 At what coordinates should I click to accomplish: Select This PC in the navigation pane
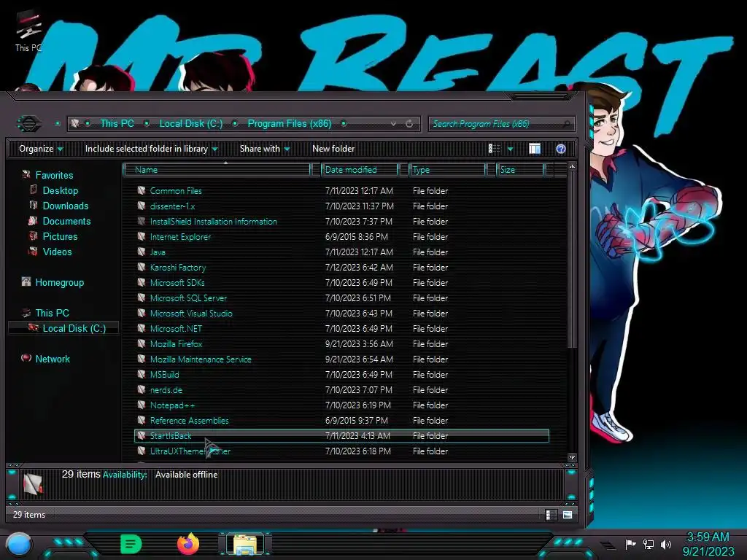[x=53, y=313]
